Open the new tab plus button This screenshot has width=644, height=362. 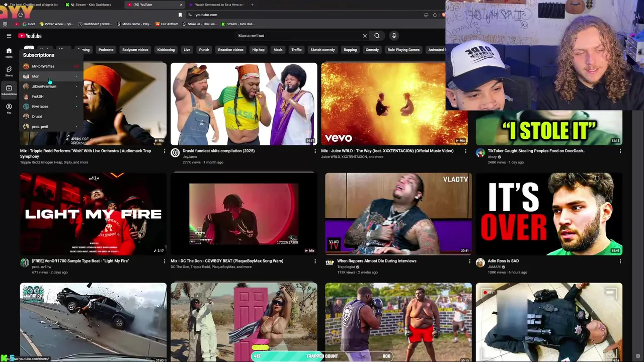252,5
